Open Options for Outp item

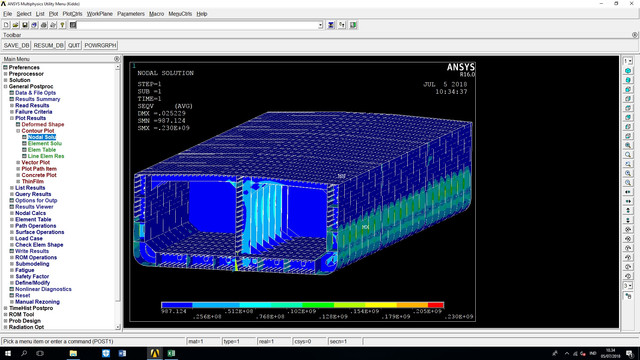pyautogui.click(x=36, y=200)
